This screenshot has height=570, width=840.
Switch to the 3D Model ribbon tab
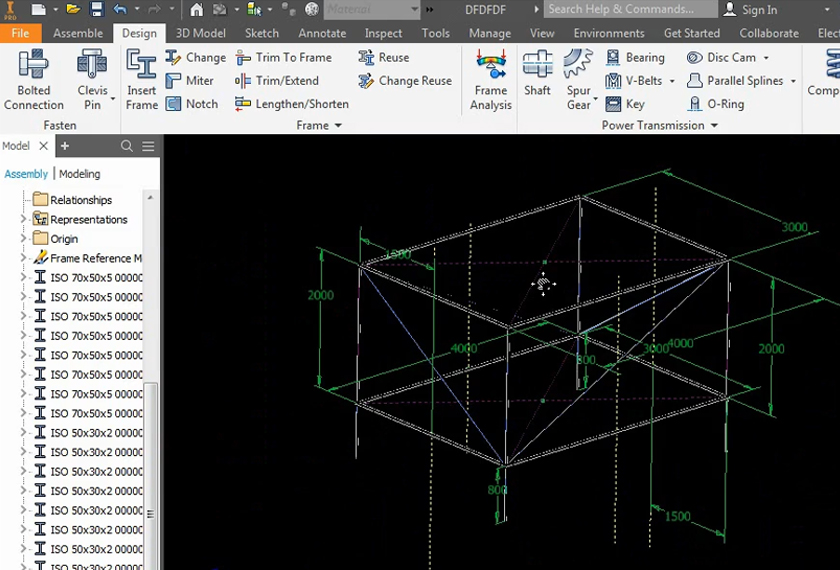pos(201,33)
